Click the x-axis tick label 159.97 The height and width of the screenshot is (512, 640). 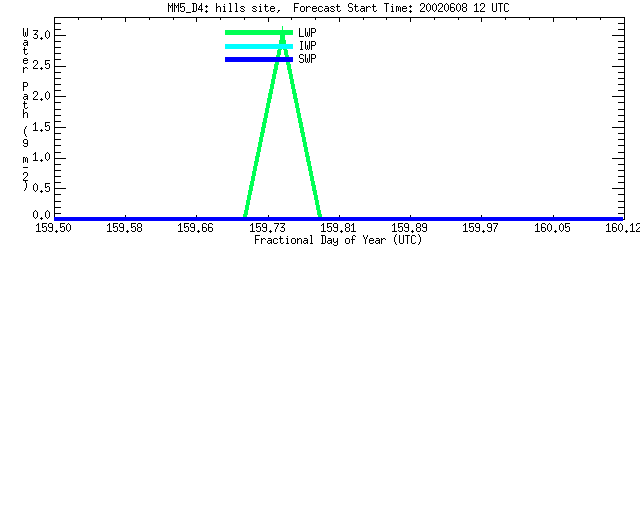point(480,228)
